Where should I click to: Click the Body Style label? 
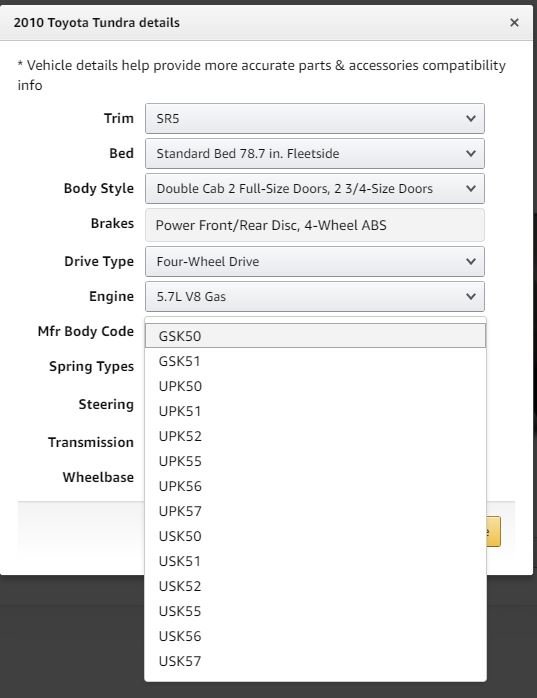pos(98,189)
